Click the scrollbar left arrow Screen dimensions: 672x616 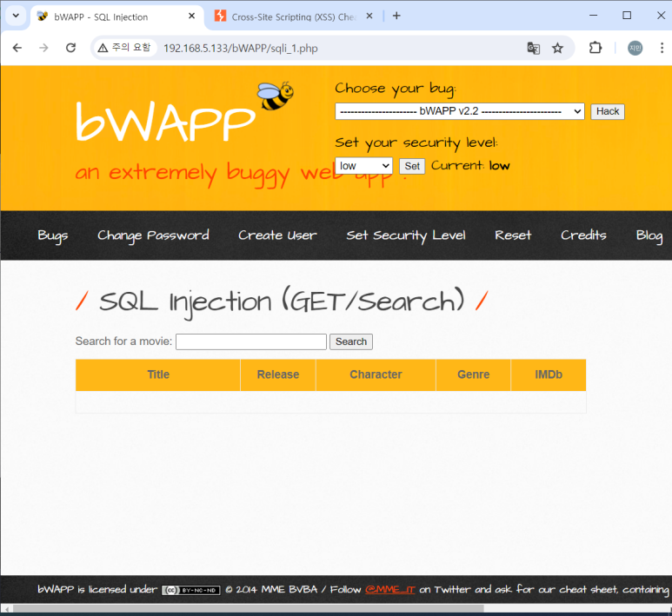point(6,609)
